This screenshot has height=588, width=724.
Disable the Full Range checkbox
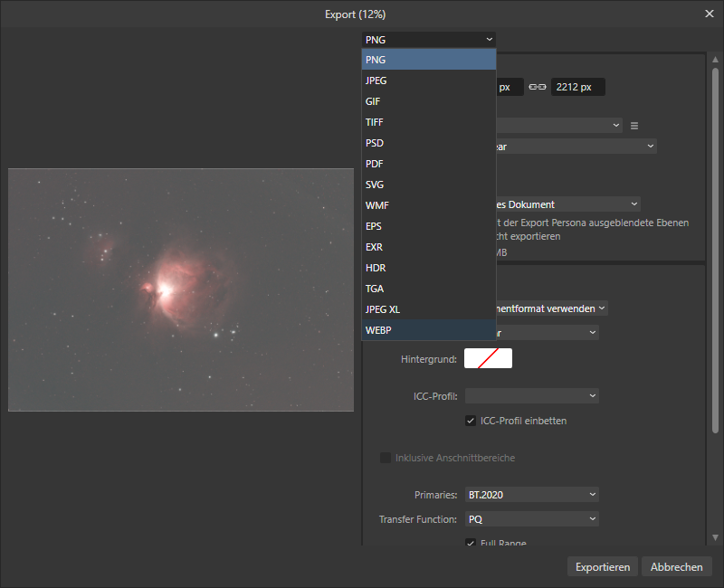pos(471,542)
